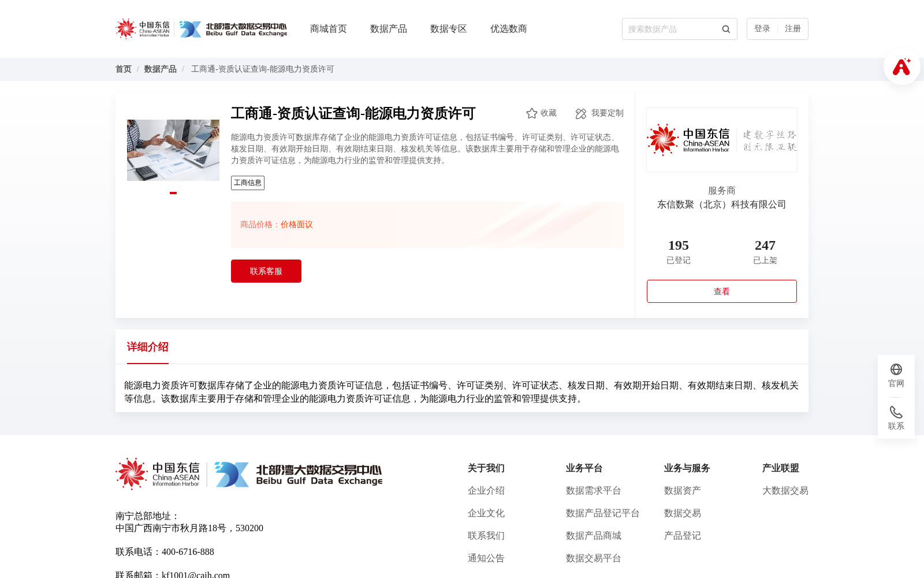Open footer link 企业文化
Image resolution: width=924 pixels, height=578 pixels.
pos(486,513)
